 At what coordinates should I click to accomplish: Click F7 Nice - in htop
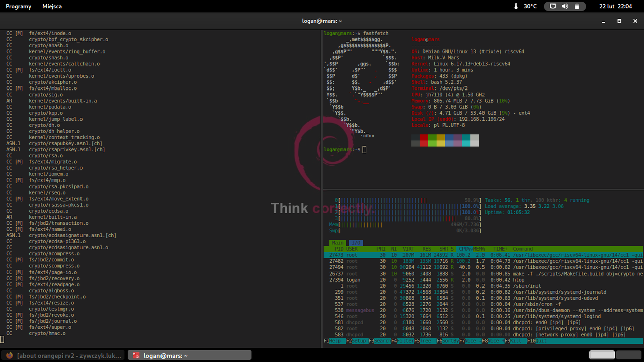(x=470, y=341)
